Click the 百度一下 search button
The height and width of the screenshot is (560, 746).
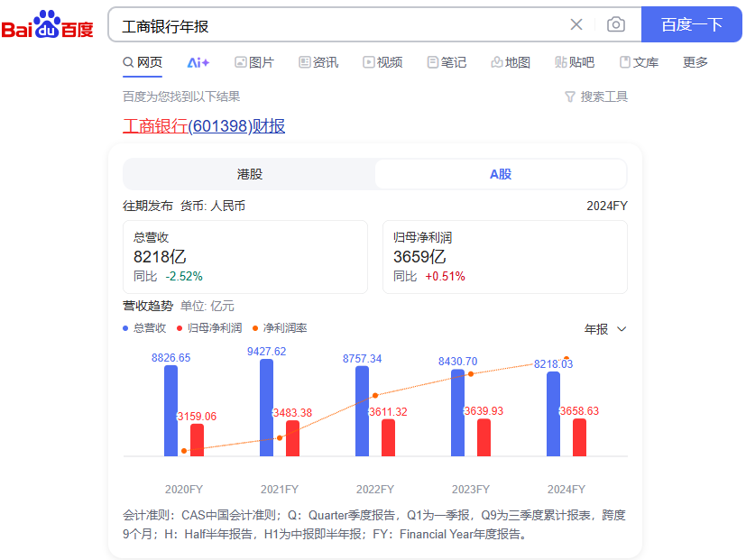point(691,24)
